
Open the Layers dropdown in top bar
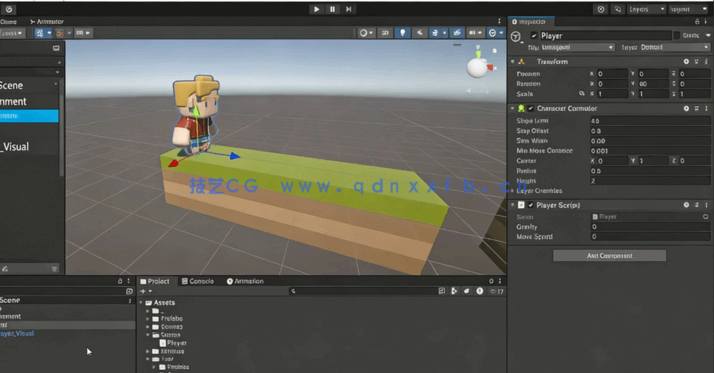pos(646,9)
